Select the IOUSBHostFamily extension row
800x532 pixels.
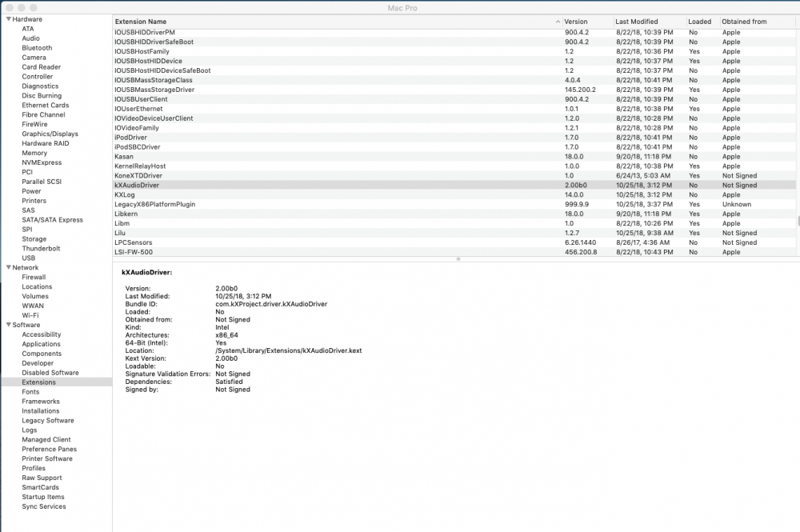click(x=454, y=51)
